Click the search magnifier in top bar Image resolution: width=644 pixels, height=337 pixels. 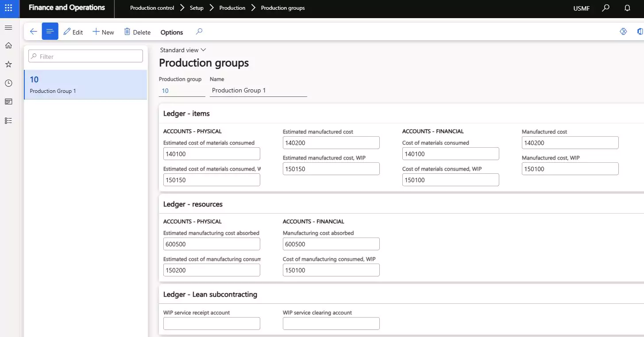[606, 8]
